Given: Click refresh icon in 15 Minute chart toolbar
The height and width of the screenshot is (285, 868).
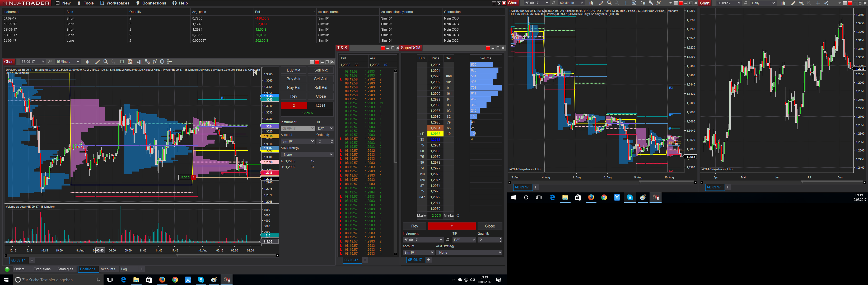Looking at the screenshot, I should (162, 61).
